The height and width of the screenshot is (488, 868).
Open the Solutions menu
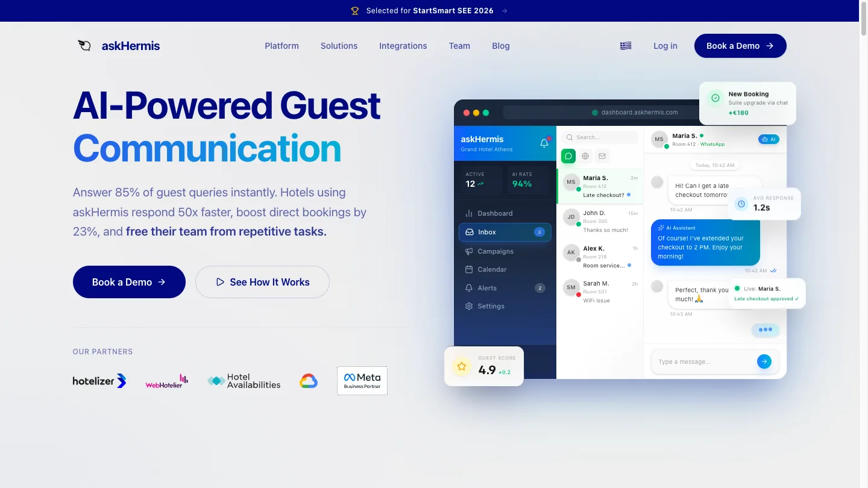point(339,46)
